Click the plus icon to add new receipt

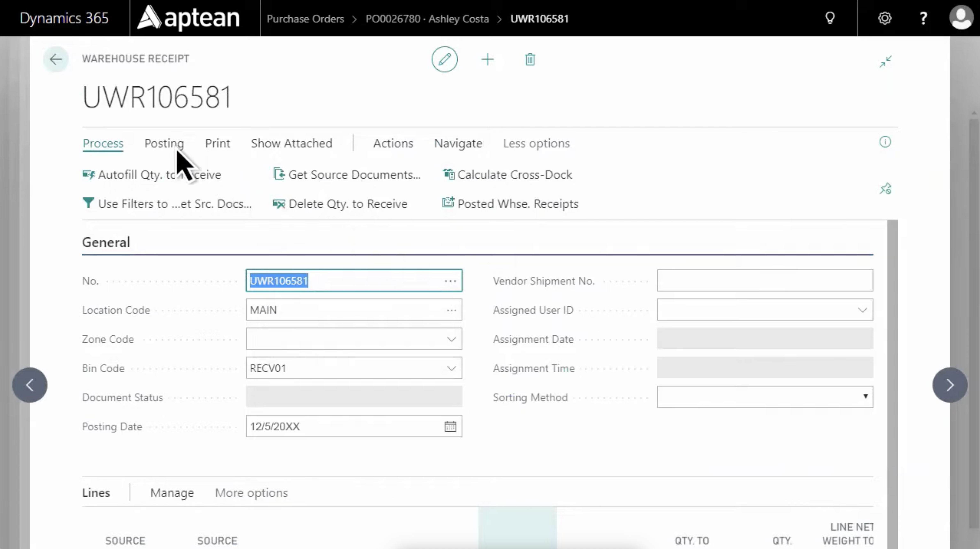click(x=487, y=59)
